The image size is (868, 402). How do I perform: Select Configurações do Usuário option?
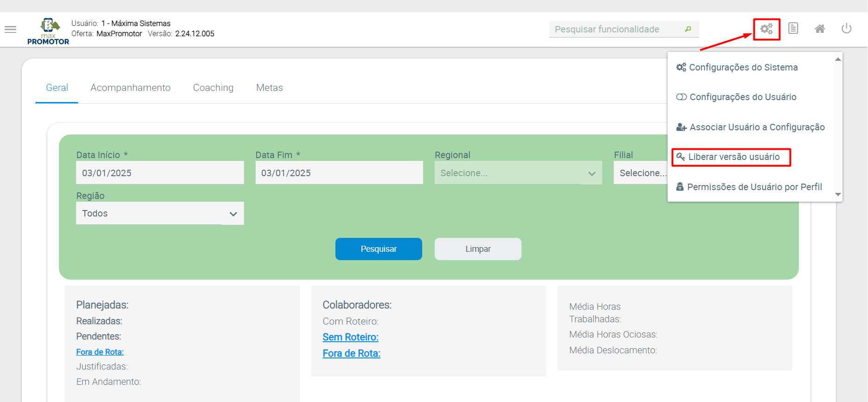742,97
